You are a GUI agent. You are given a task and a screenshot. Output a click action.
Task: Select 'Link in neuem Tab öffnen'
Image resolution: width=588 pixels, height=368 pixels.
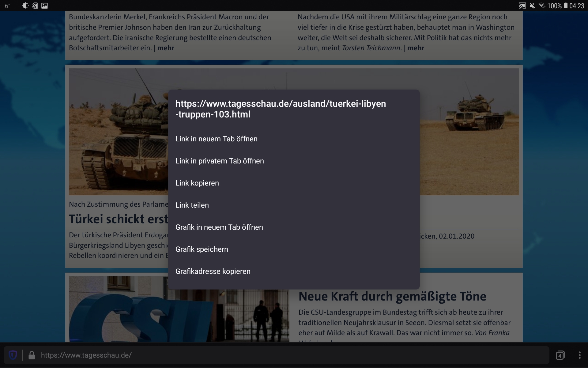(x=216, y=139)
